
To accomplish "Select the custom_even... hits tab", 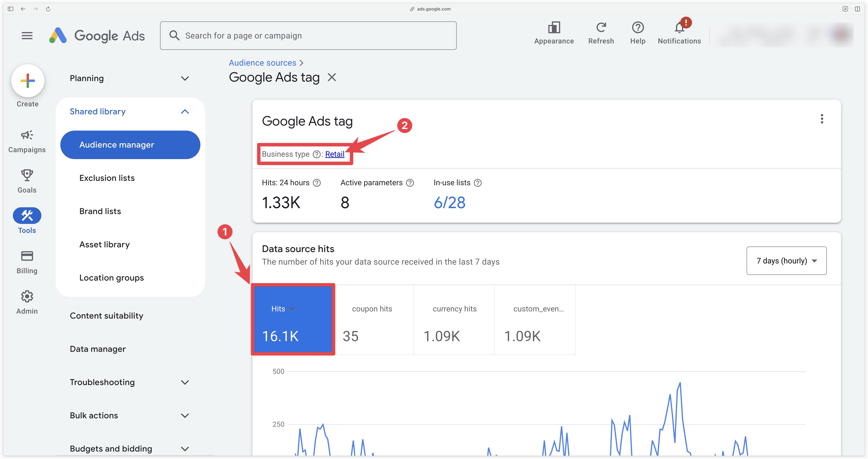I will [535, 320].
